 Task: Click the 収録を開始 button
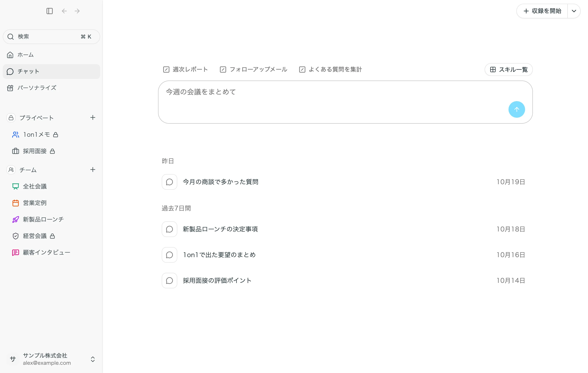click(542, 11)
